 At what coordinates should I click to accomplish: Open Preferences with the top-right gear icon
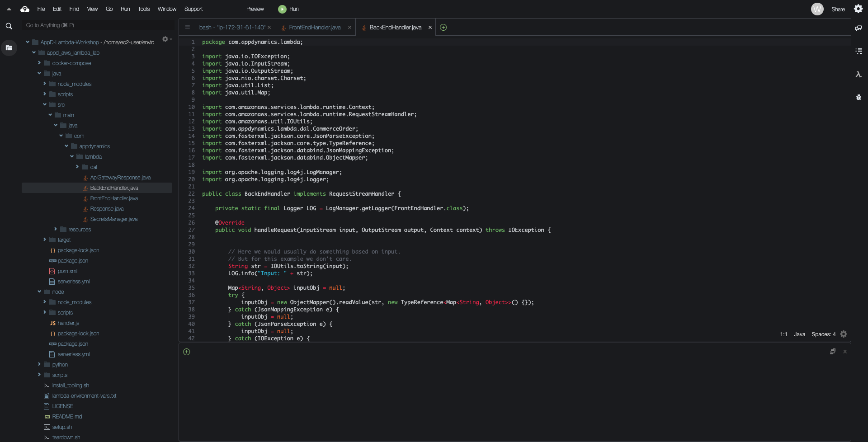click(858, 9)
